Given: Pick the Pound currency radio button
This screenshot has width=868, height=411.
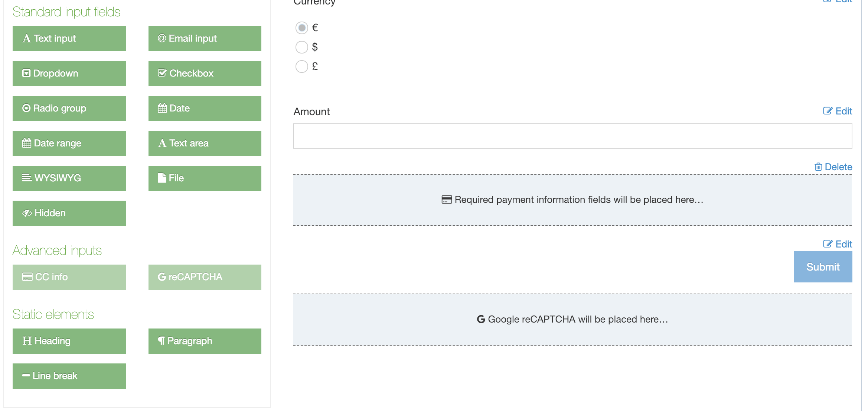Looking at the screenshot, I should coord(302,67).
